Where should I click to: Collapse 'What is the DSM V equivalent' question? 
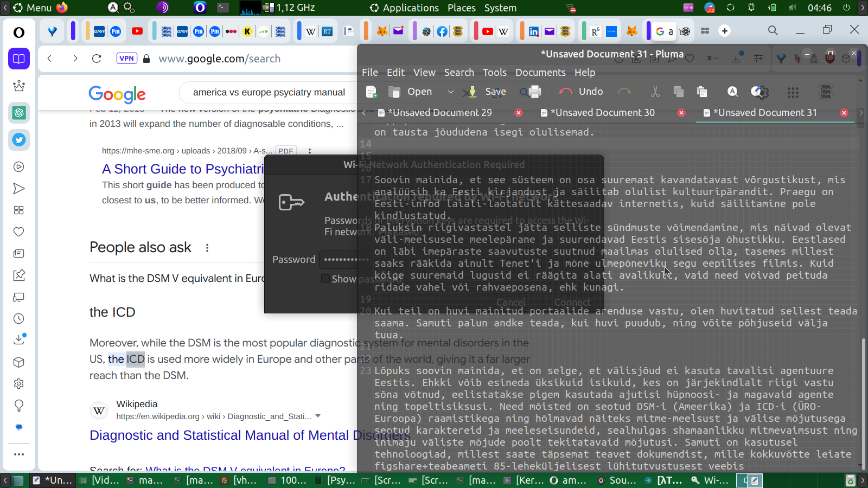(177, 279)
